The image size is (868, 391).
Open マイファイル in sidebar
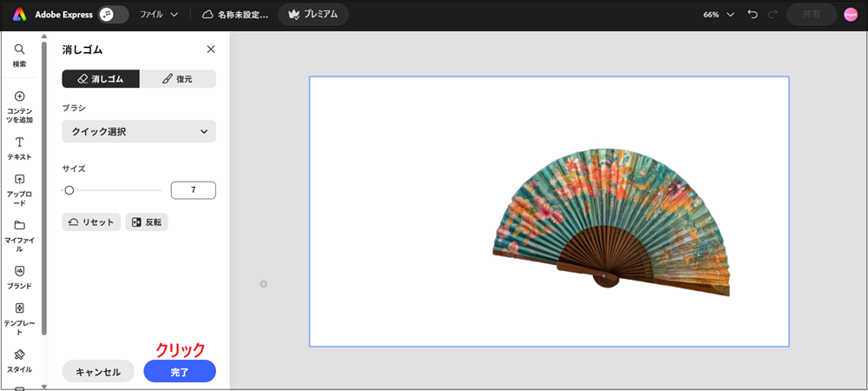coord(19,236)
